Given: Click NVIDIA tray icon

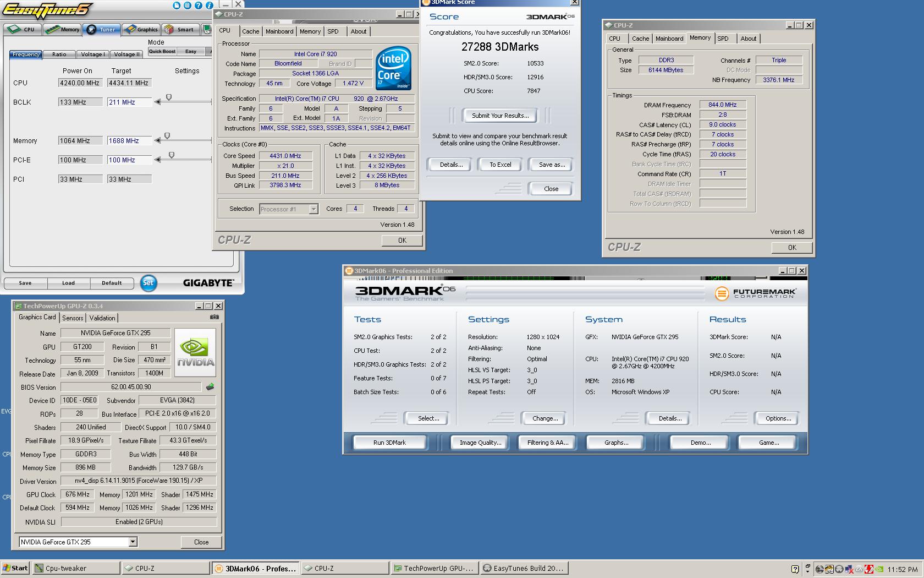Looking at the screenshot, I should (x=880, y=569).
